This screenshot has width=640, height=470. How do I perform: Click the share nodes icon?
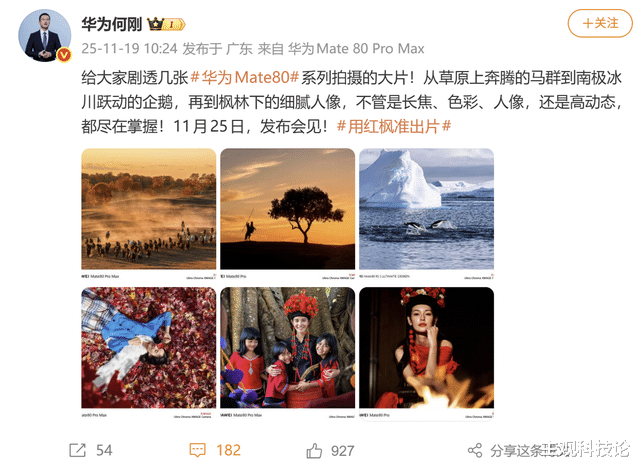(475, 450)
